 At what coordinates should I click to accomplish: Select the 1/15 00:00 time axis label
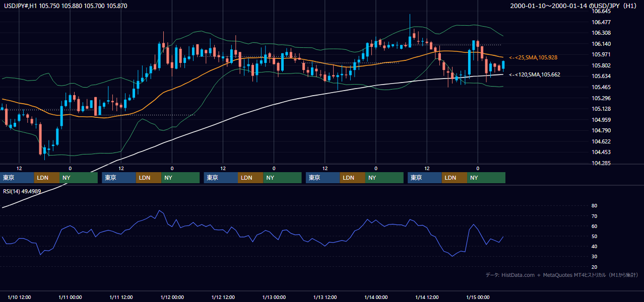[x=478, y=297]
